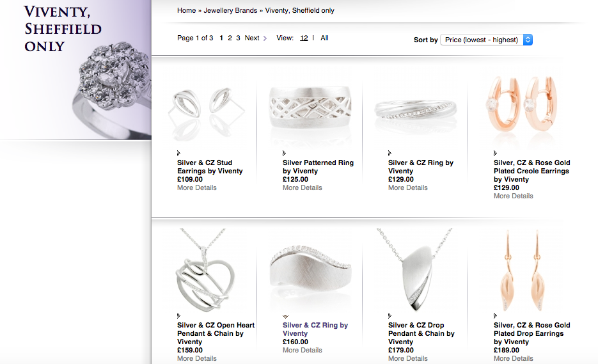Click the £159.00 price text

click(x=190, y=351)
